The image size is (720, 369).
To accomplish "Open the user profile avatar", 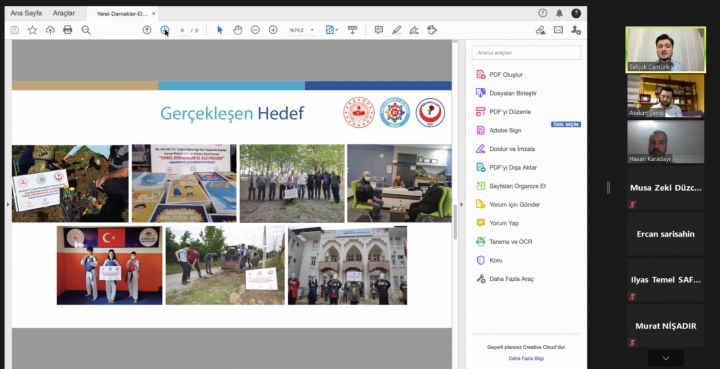I will (576, 13).
